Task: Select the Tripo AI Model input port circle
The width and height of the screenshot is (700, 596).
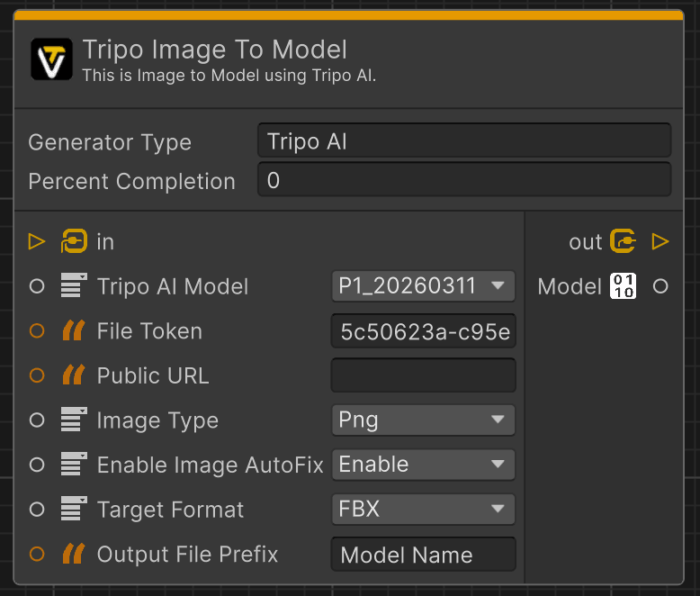Action: 37,286
